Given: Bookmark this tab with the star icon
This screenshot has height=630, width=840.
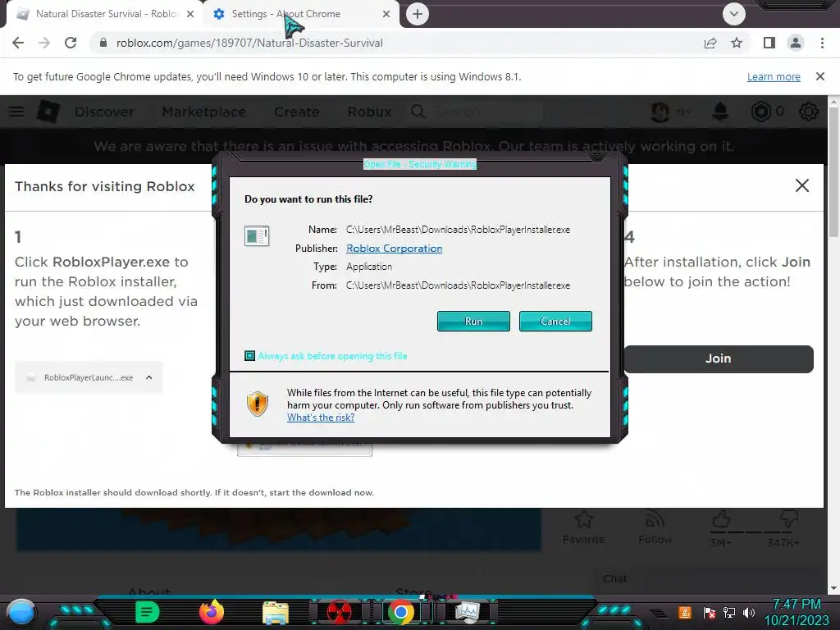Looking at the screenshot, I should (x=737, y=43).
